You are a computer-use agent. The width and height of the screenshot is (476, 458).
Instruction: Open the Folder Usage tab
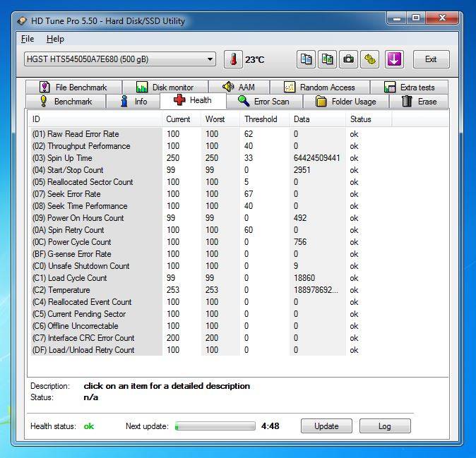(346, 102)
